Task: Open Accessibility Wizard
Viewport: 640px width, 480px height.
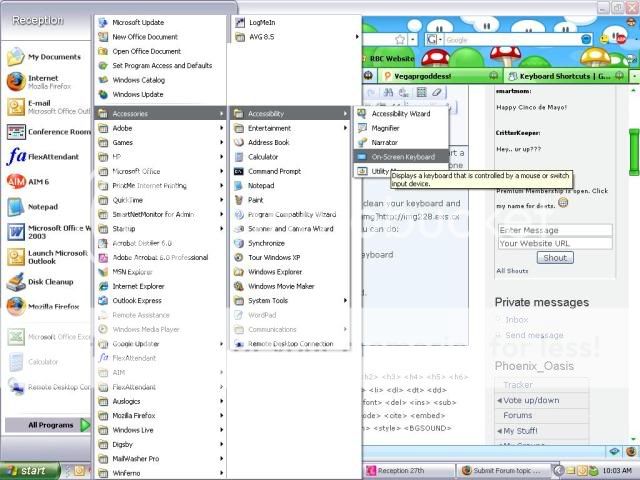Action: coord(401,113)
